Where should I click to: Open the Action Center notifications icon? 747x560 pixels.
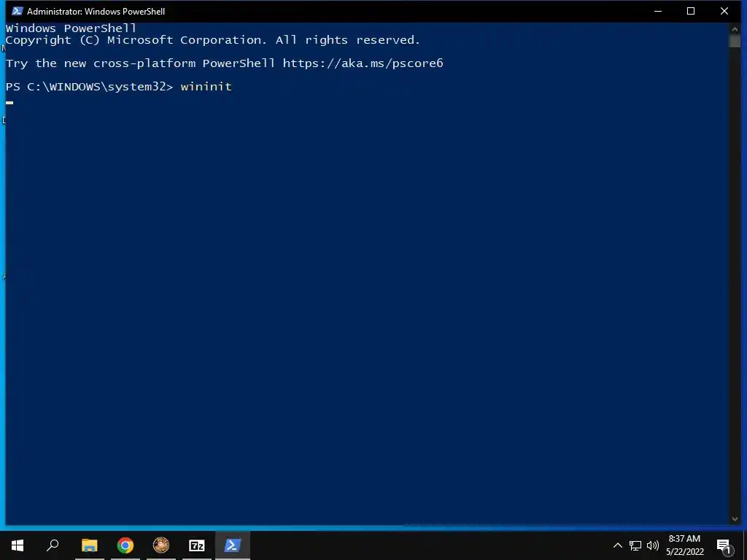pyautogui.click(x=724, y=545)
